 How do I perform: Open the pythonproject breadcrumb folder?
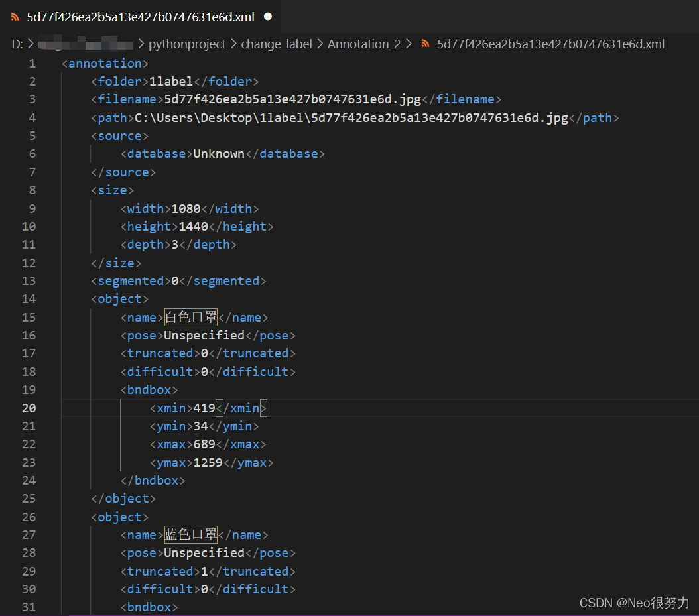point(187,44)
